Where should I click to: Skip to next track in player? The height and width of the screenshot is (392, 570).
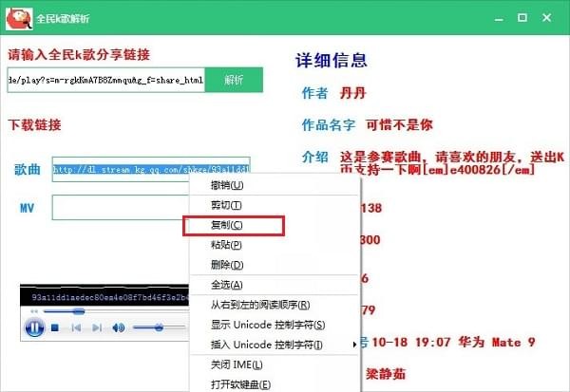(96, 327)
